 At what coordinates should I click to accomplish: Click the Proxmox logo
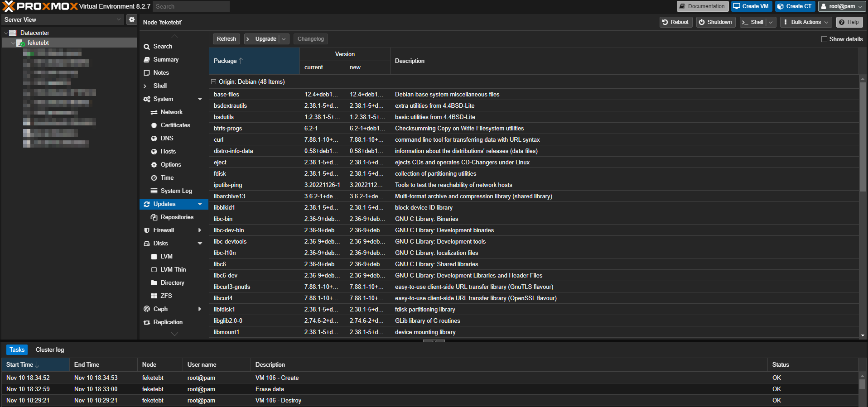click(40, 6)
